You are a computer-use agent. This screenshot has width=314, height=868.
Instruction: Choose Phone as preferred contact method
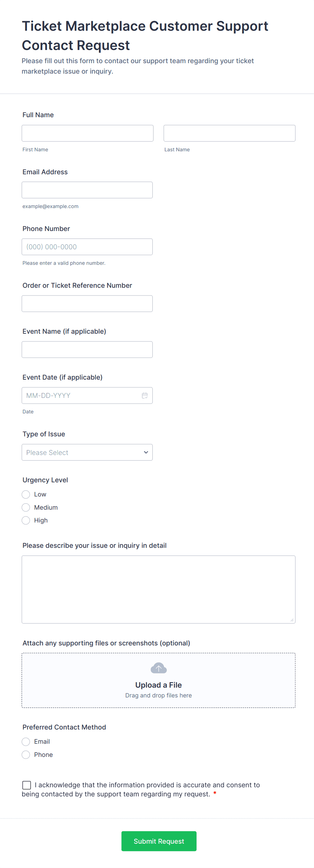[x=26, y=755]
